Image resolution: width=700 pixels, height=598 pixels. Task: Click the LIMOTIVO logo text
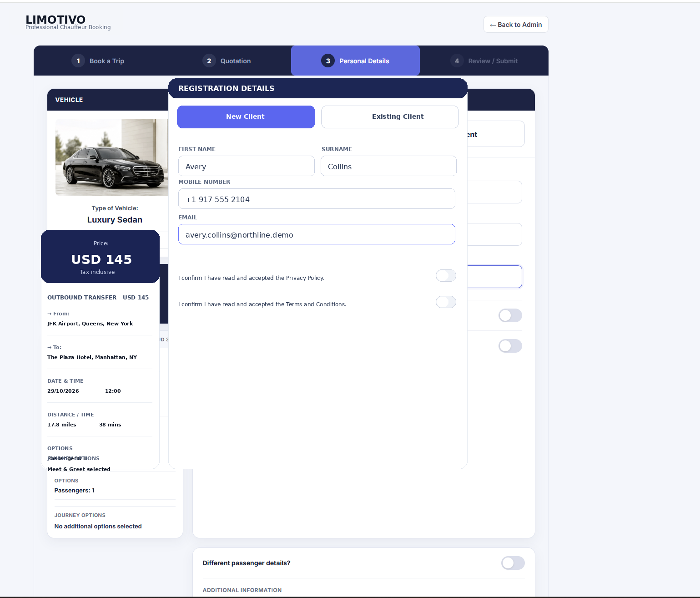click(x=55, y=20)
